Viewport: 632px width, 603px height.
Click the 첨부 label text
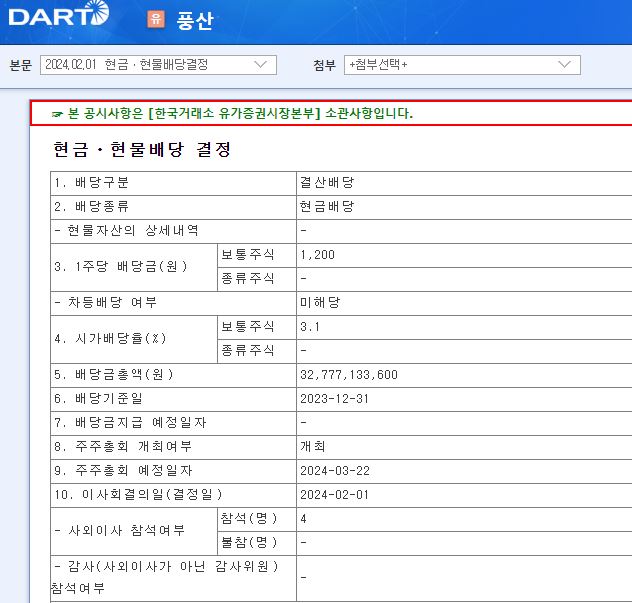(324, 65)
